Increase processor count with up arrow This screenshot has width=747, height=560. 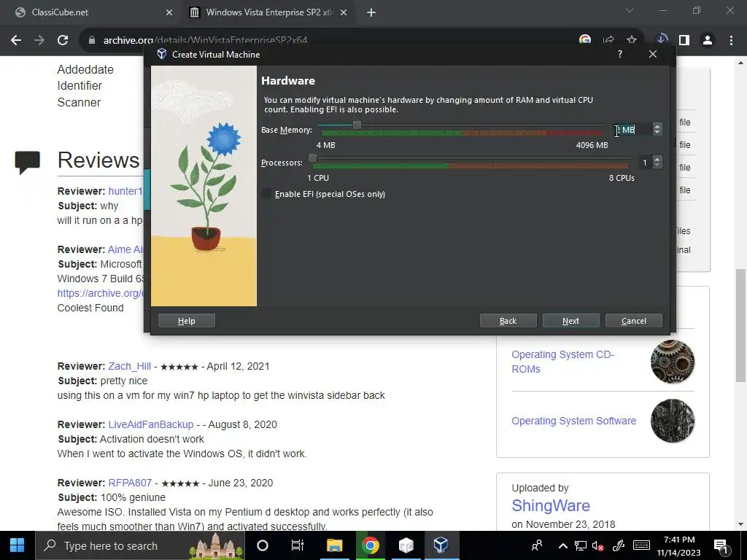pos(657,160)
